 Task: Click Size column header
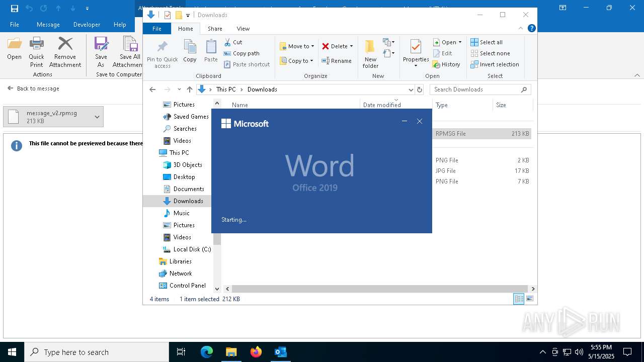[x=512, y=105]
